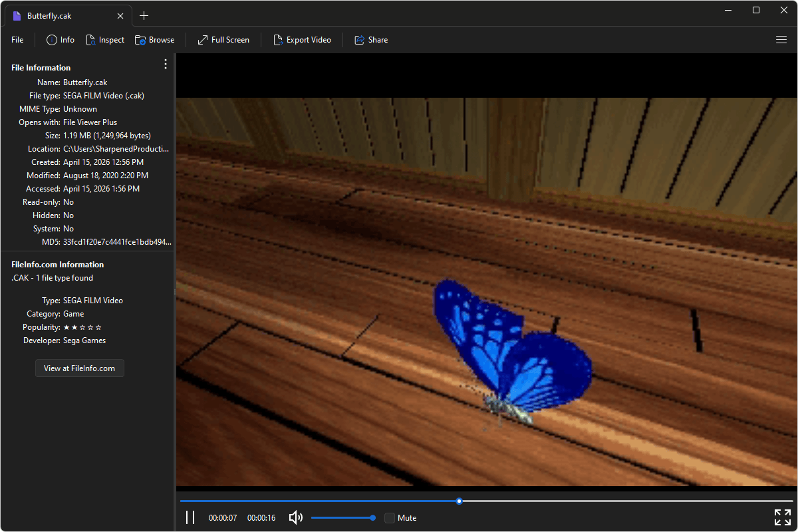Enable the Mute checkbox

pos(389,517)
